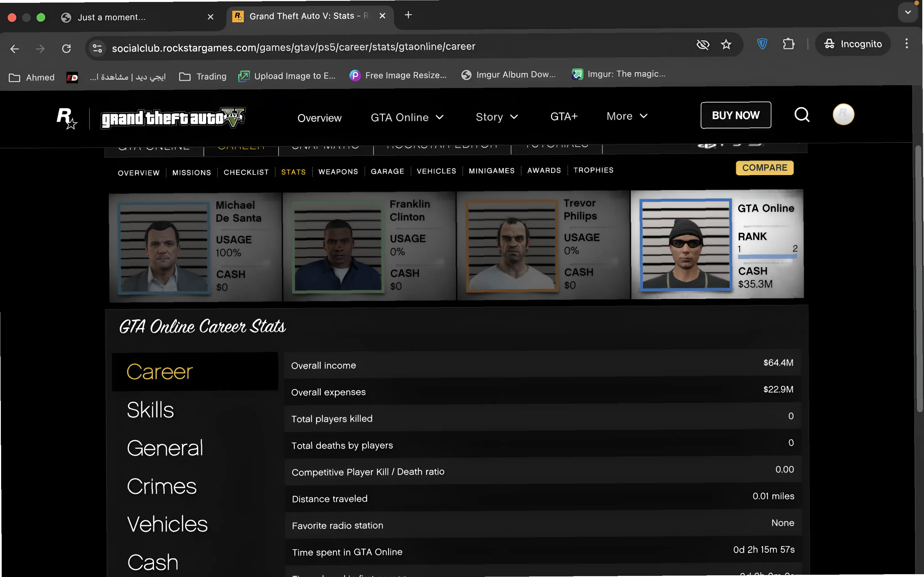
Task: Click the page's vertical scrollbar
Action: [919, 278]
